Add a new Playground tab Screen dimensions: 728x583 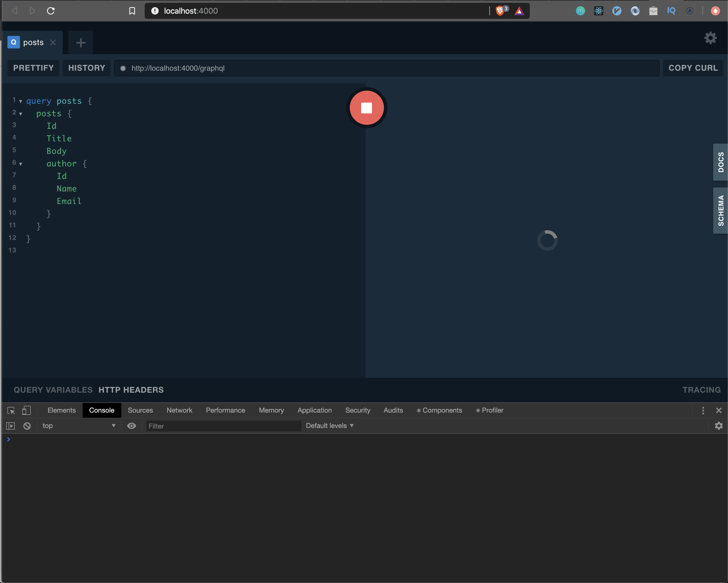pos(80,42)
